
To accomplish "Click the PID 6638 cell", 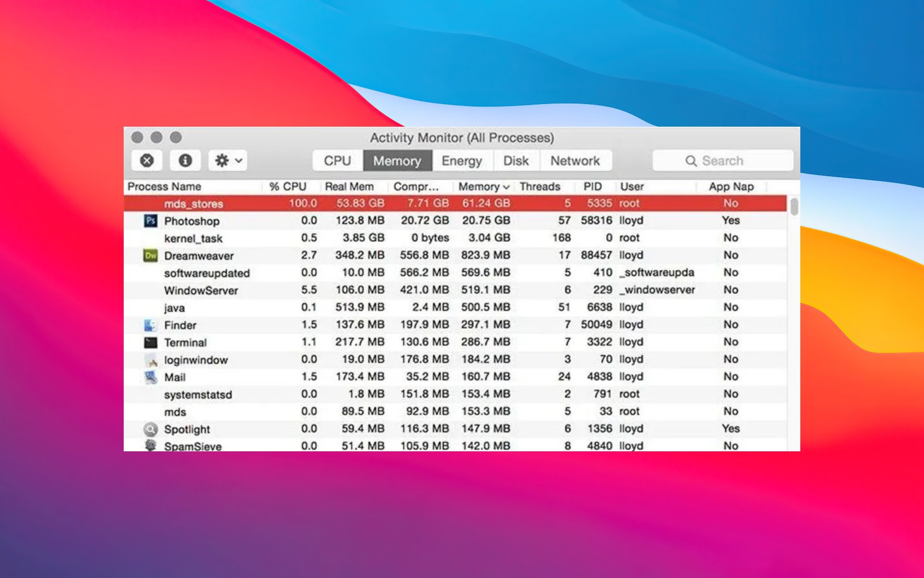I will [599, 307].
